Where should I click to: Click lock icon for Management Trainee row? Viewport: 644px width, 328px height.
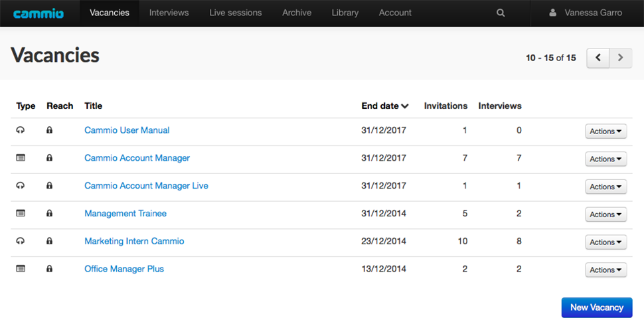coord(49,214)
